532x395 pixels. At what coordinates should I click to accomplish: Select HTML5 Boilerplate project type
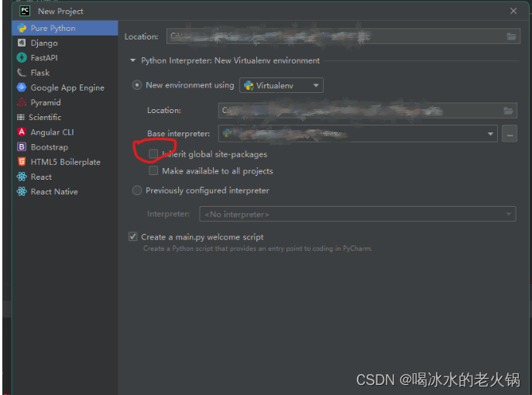pyautogui.click(x=65, y=162)
